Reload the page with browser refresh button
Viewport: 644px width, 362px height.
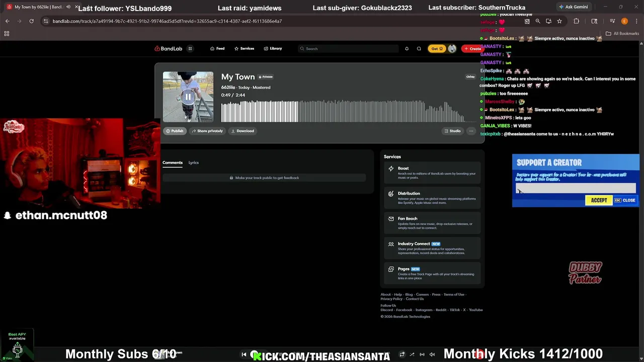point(31,21)
